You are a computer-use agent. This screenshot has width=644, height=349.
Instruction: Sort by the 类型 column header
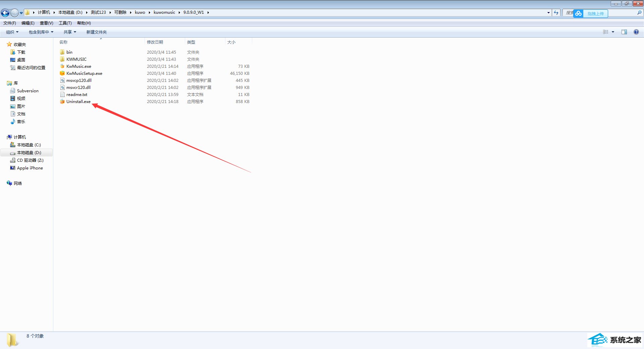191,42
